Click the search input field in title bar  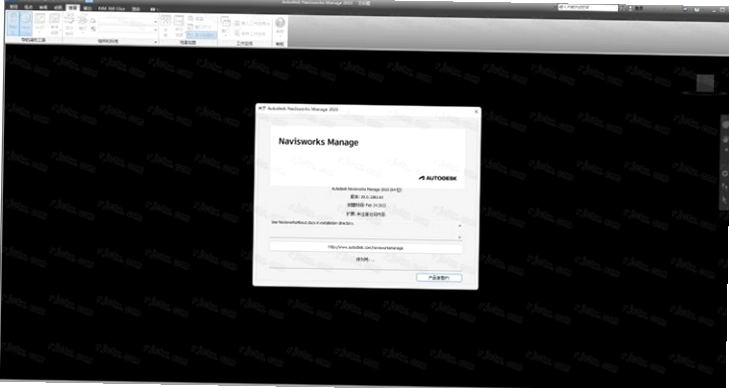pyautogui.click(x=588, y=7)
